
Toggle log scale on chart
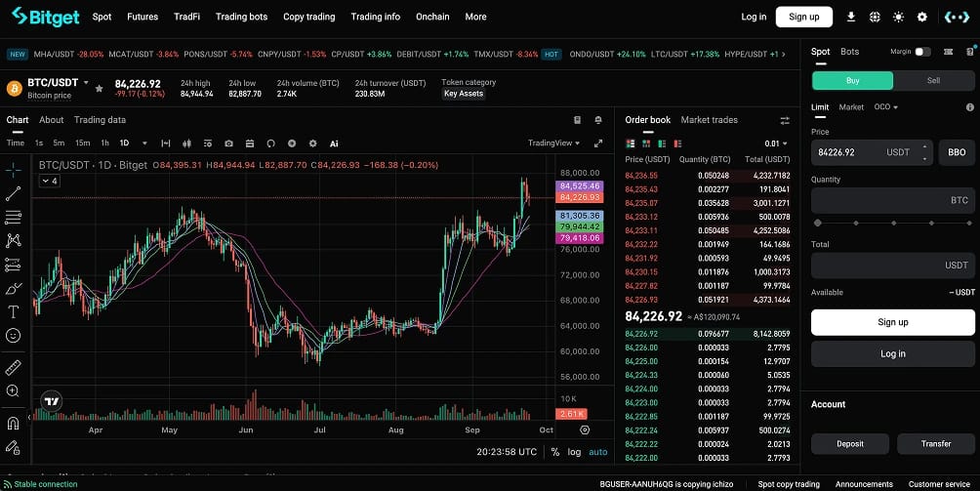click(x=574, y=452)
